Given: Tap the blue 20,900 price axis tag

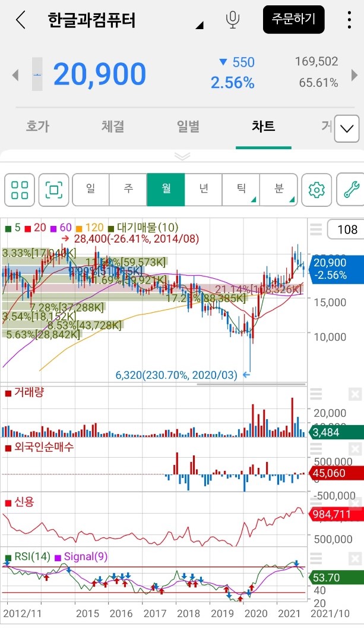Looking at the screenshot, I should pos(337,269).
